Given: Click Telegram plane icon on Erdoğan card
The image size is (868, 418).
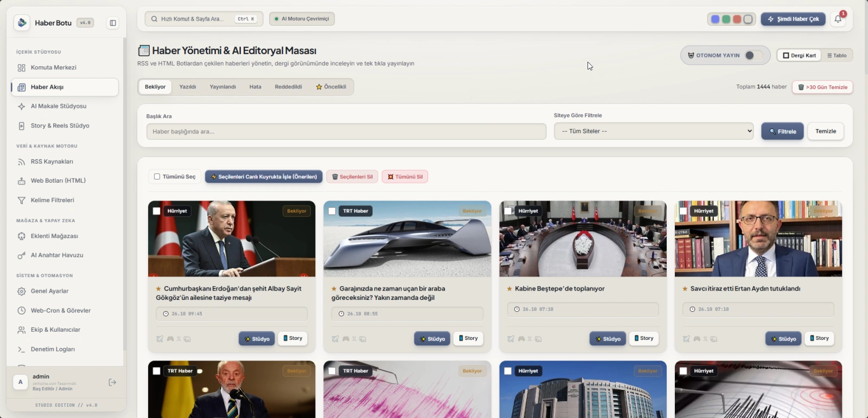Looking at the screenshot, I should coord(160,339).
